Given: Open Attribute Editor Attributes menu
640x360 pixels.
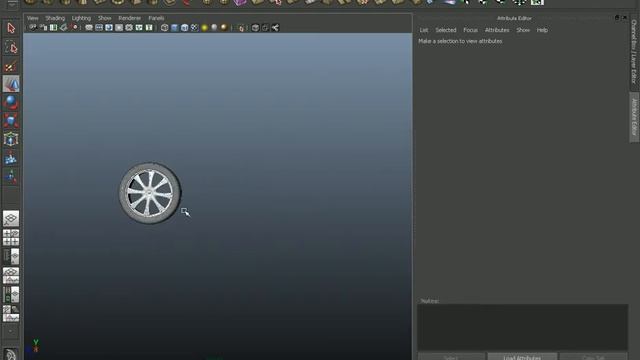Looking at the screenshot, I should 497,30.
